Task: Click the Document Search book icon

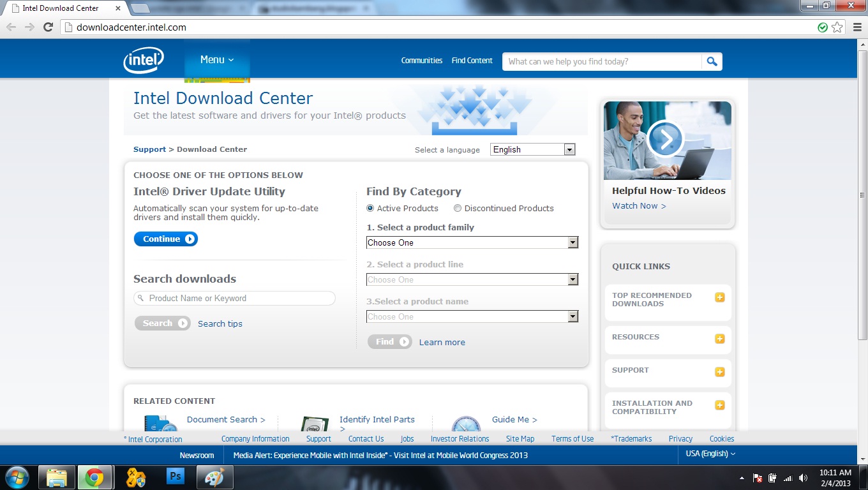Action: tap(160, 422)
